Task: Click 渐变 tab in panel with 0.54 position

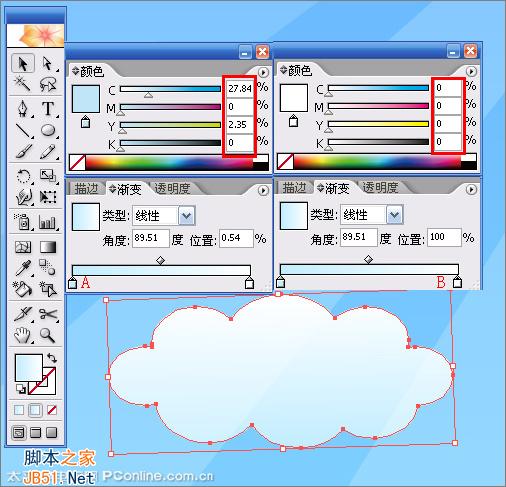Action: pos(125,189)
